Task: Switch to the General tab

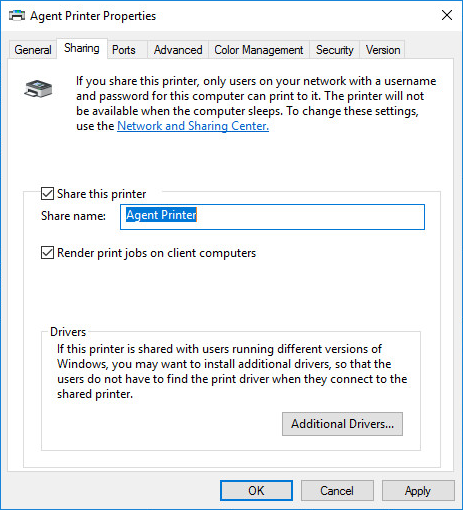Action: pyautogui.click(x=33, y=50)
